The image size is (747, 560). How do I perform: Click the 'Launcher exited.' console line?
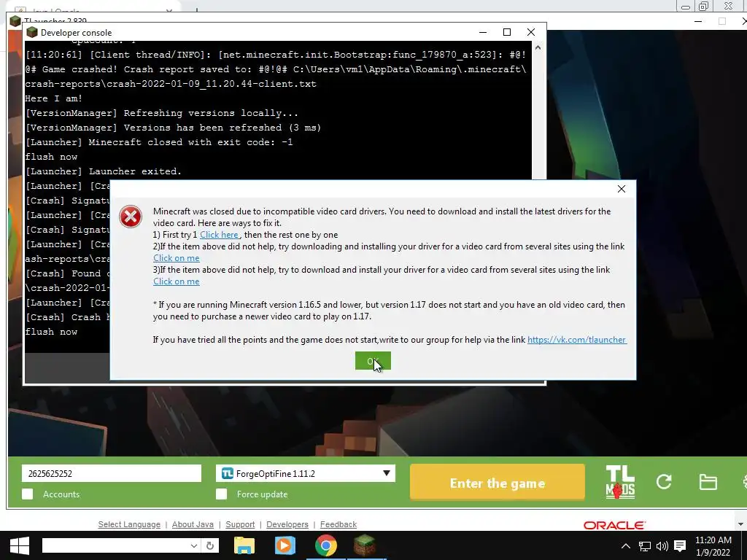point(104,171)
